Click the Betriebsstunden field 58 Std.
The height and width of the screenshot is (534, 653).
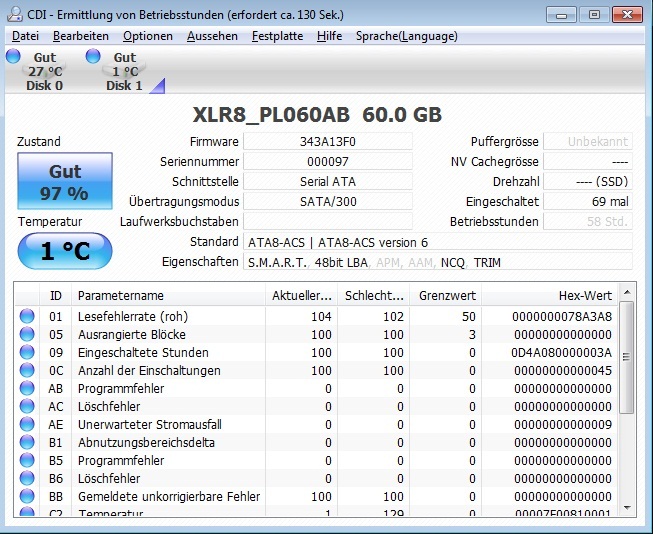[588, 222]
